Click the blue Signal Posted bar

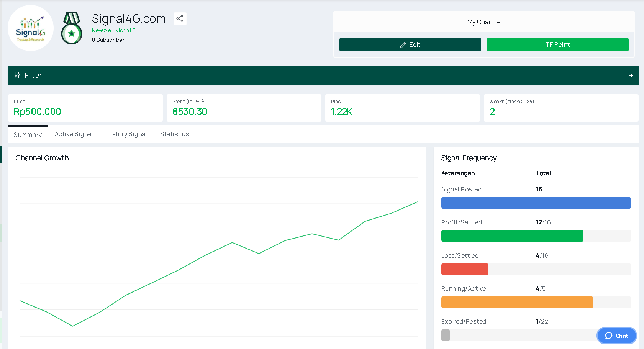(536, 203)
